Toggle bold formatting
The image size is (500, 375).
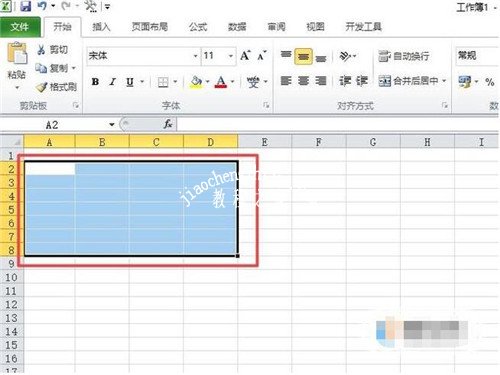[95, 82]
